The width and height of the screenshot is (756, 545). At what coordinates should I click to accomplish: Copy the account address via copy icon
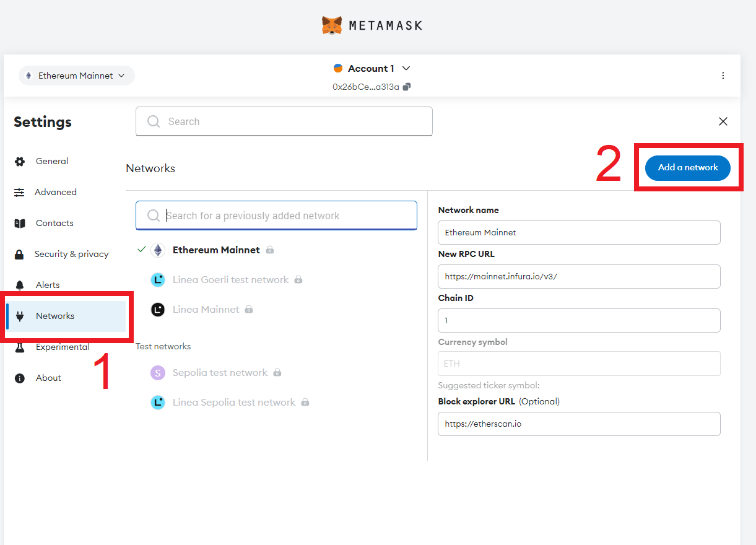(407, 87)
